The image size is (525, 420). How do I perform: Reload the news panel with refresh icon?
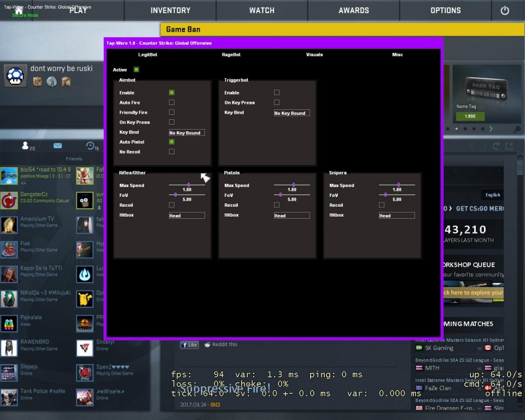[x=496, y=145]
